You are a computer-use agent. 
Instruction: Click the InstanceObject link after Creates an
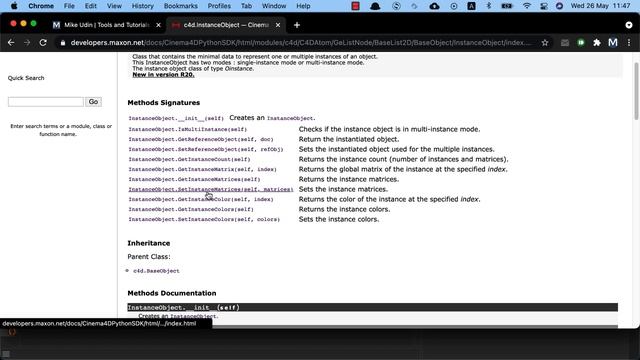tap(290, 118)
